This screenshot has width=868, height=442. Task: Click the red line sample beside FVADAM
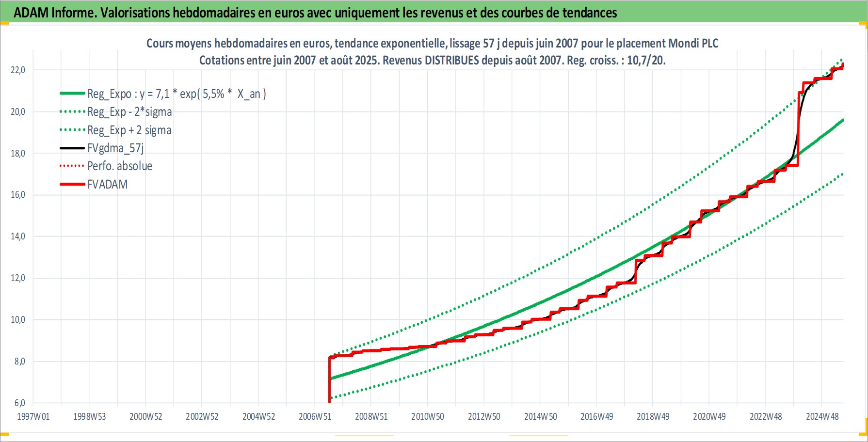pyautogui.click(x=72, y=185)
